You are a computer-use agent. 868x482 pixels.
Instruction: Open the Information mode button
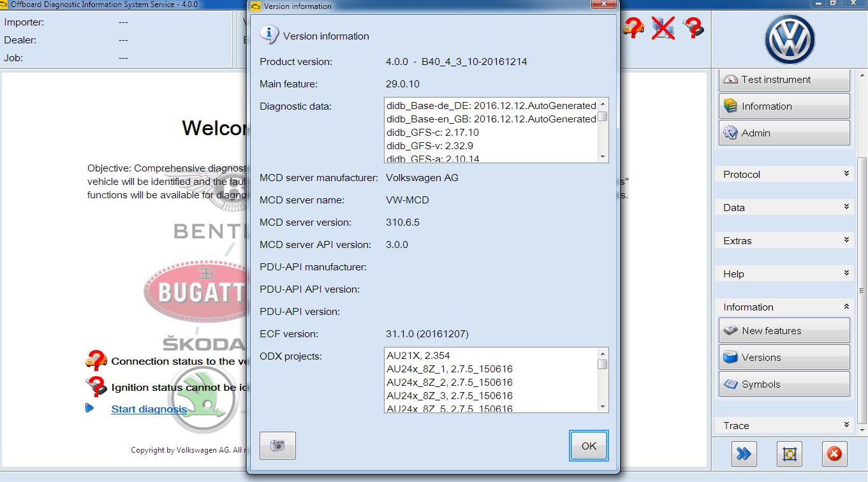(784, 106)
